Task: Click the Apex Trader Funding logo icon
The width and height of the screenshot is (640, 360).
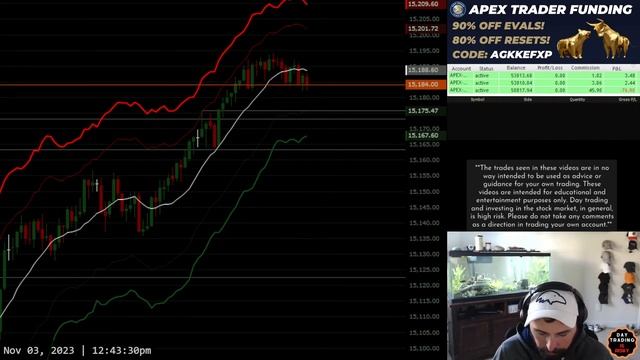Action: (458, 9)
